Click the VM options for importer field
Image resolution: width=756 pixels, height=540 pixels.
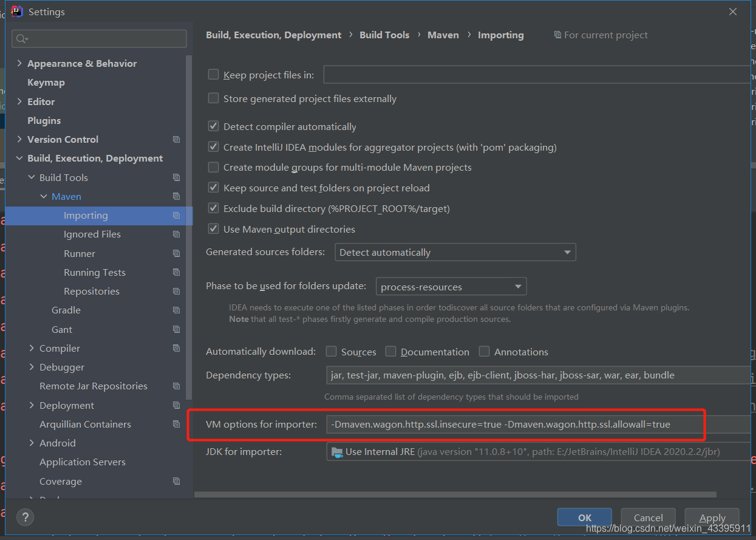tap(539, 424)
